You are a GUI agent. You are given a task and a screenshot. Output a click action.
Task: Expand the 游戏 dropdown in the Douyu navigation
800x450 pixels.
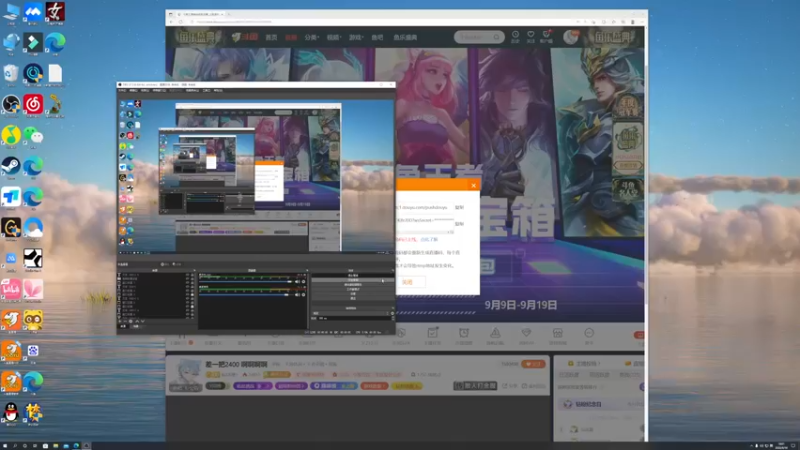click(356, 37)
